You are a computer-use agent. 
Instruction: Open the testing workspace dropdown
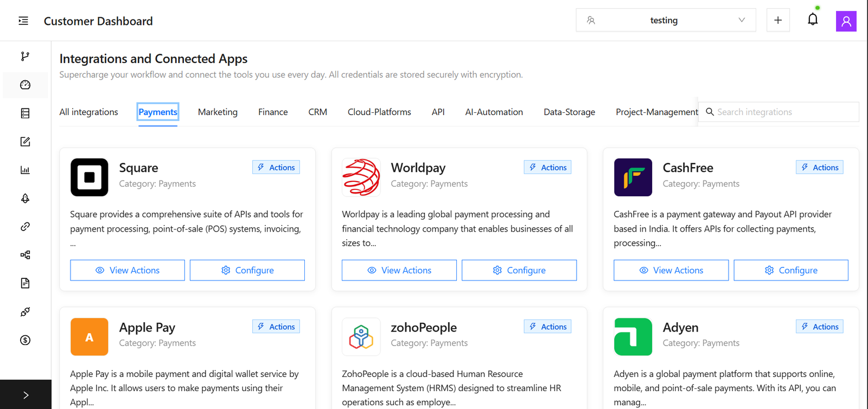click(666, 20)
